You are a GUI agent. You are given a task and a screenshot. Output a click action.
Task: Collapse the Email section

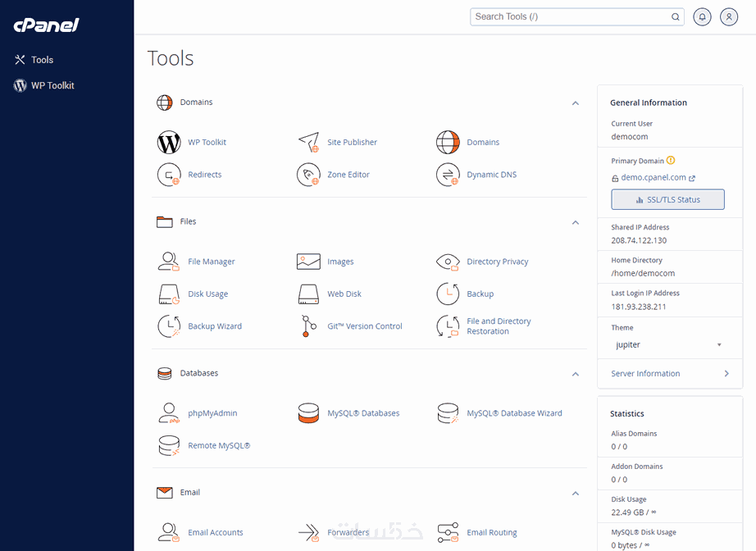575,493
